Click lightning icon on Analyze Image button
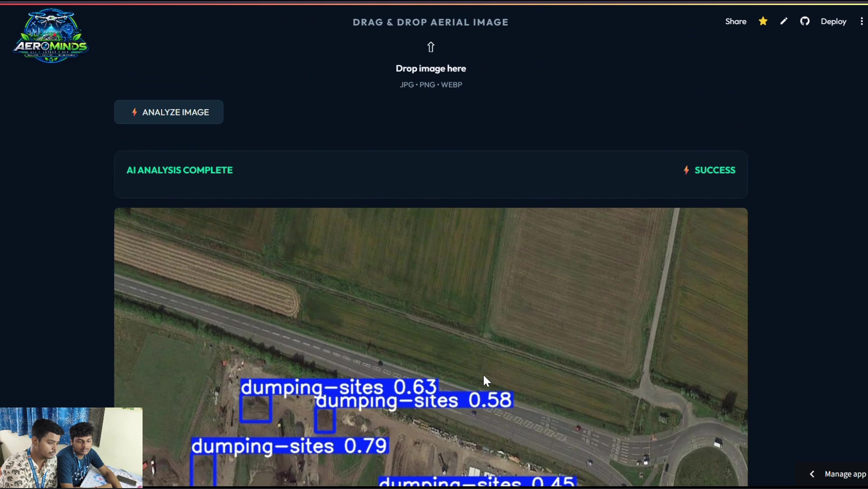 [x=134, y=112]
